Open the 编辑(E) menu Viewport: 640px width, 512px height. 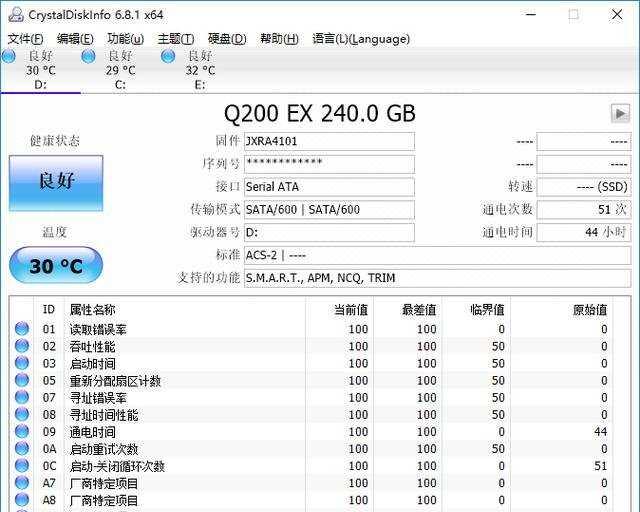[x=75, y=39]
